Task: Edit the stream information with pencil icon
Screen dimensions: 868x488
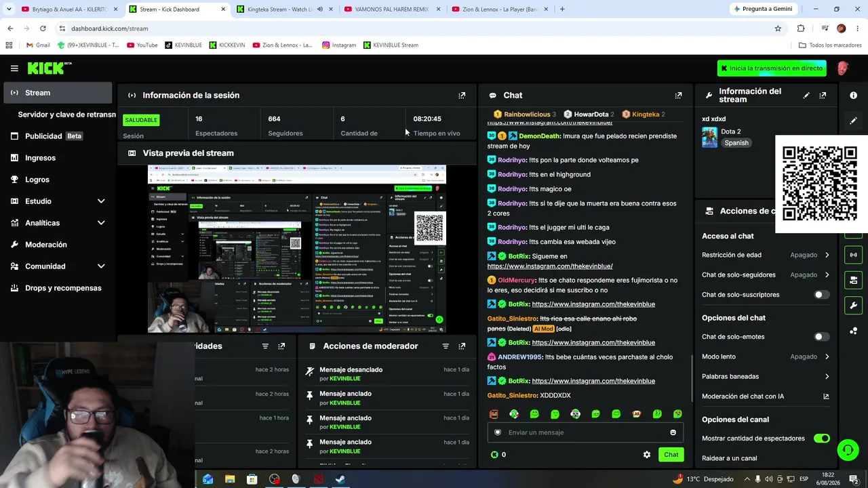Action: click(x=806, y=96)
